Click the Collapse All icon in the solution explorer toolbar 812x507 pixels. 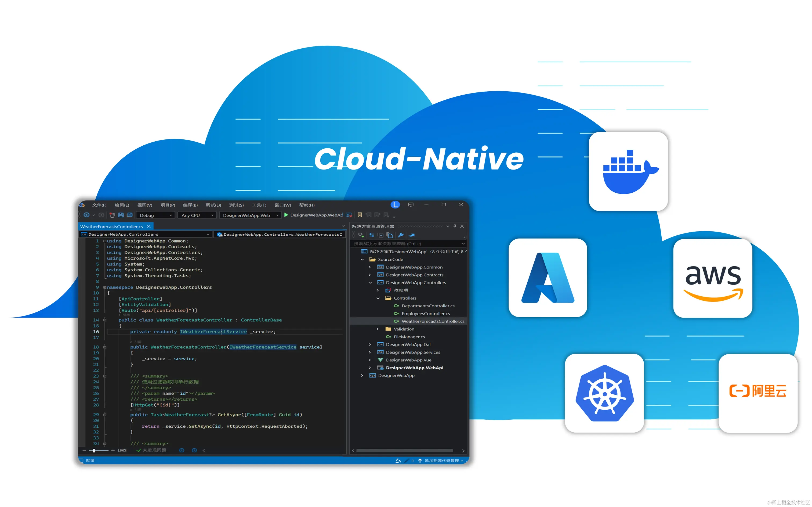(380, 235)
